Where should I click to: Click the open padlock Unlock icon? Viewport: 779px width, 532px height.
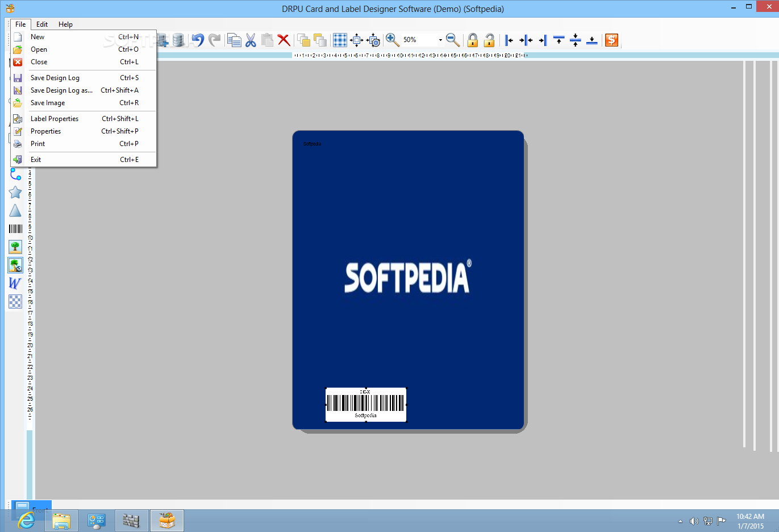click(x=489, y=40)
